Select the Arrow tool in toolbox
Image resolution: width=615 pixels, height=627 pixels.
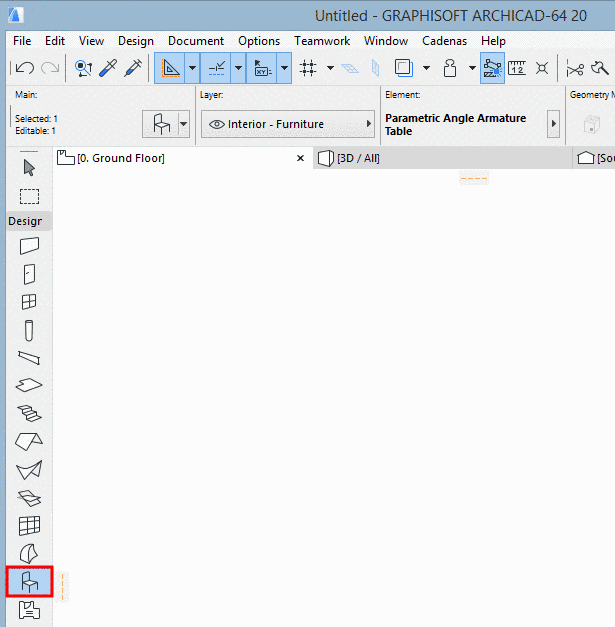coord(29,168)
